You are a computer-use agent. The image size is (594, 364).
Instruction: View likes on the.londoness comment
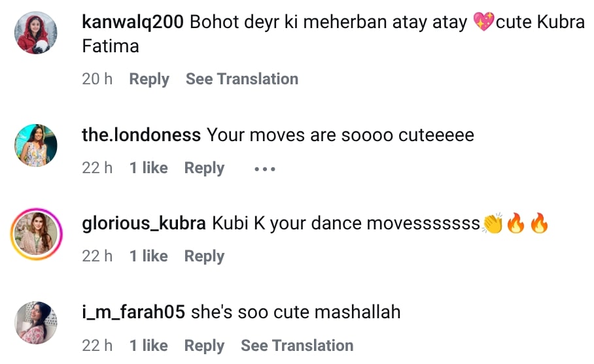point(148,168)
